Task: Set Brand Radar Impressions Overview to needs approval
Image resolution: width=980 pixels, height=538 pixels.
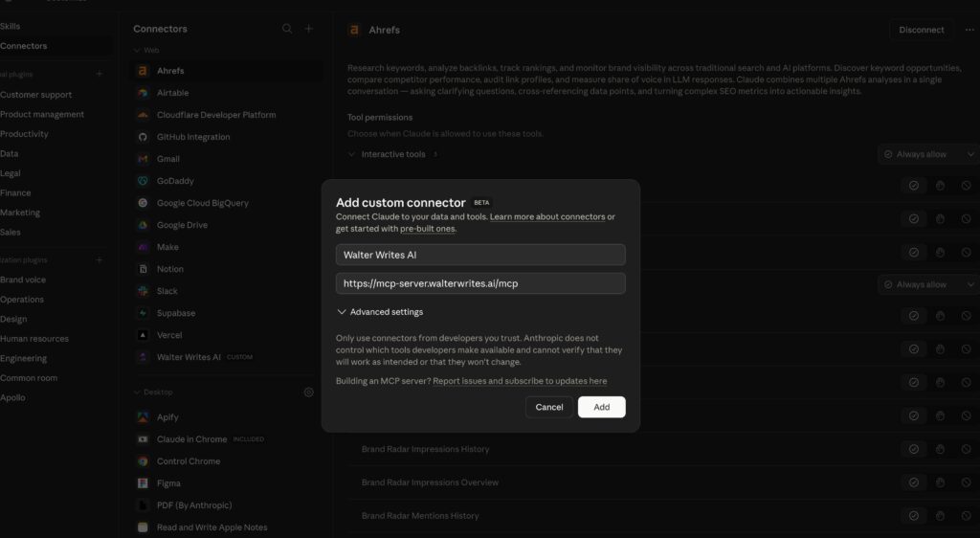Action: (x=940, y=482)
